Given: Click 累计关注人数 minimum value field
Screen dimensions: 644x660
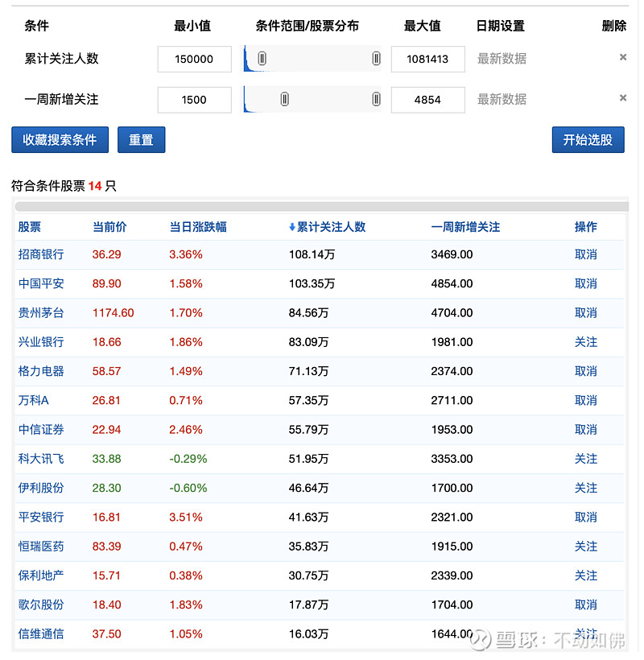Looking at the screenshot, I should (x=195, y=59).
